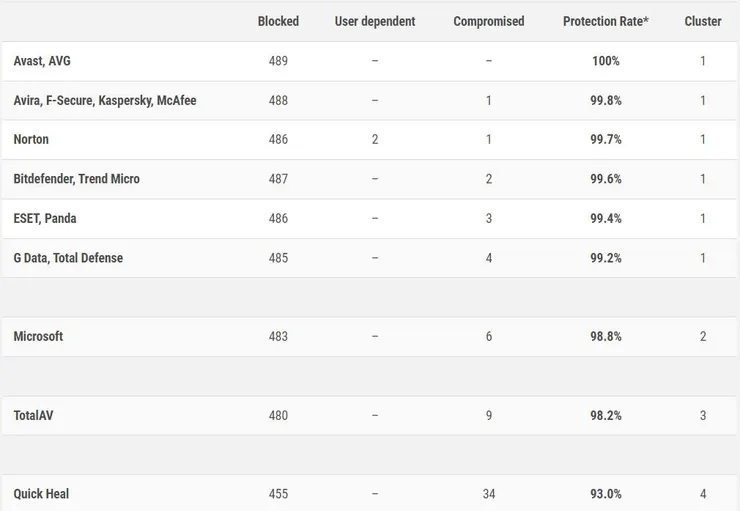The width and height of the screenshot is (740, 511).
Task: Click the User dependent column header
Action: coord(374,21)
